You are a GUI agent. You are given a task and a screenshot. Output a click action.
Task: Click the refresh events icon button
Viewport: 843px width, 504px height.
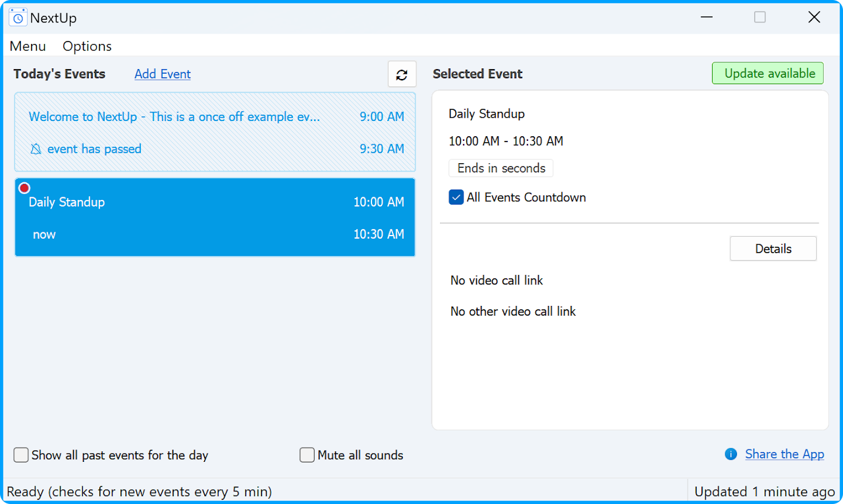click(x=402, y=74)
